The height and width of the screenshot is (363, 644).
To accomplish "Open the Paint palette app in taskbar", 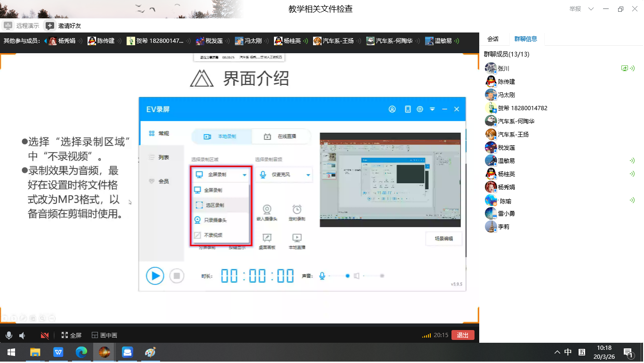I will tap(150, 352).
